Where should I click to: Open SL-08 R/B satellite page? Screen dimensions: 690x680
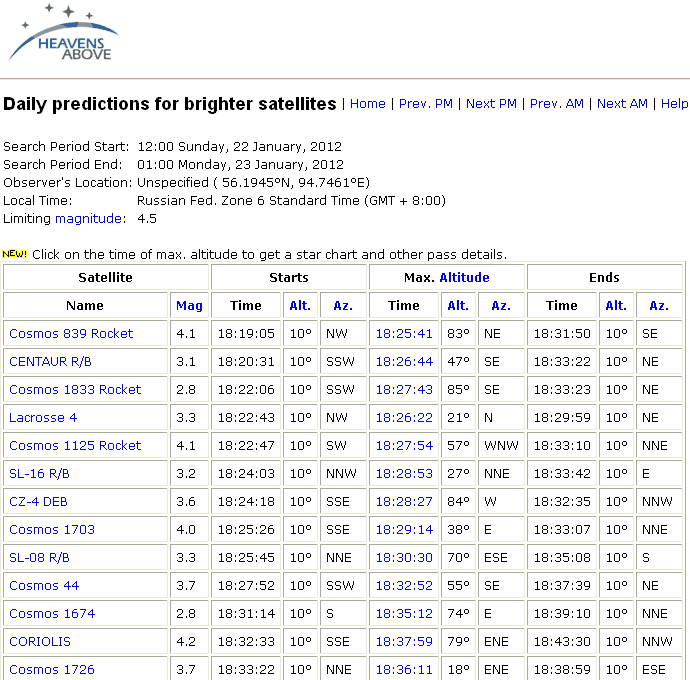coord(39,558)
